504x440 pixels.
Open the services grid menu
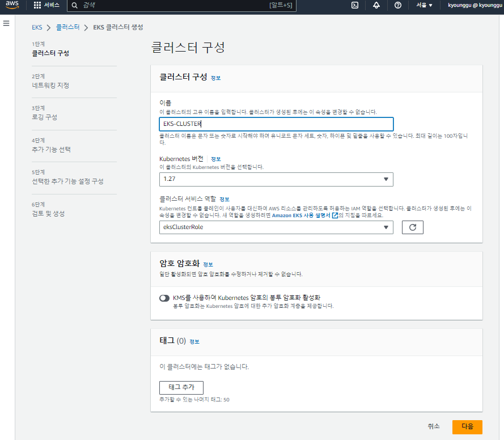[x=37, y=5]
